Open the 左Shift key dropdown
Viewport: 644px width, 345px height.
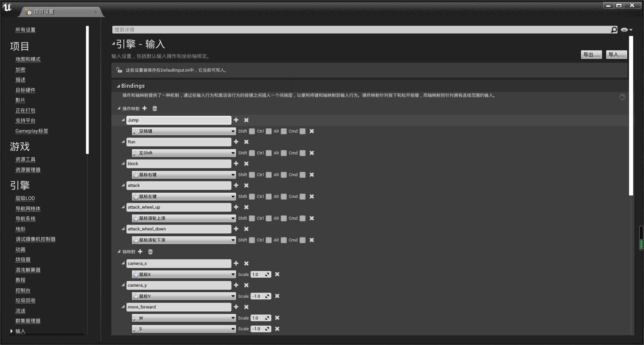184,153
